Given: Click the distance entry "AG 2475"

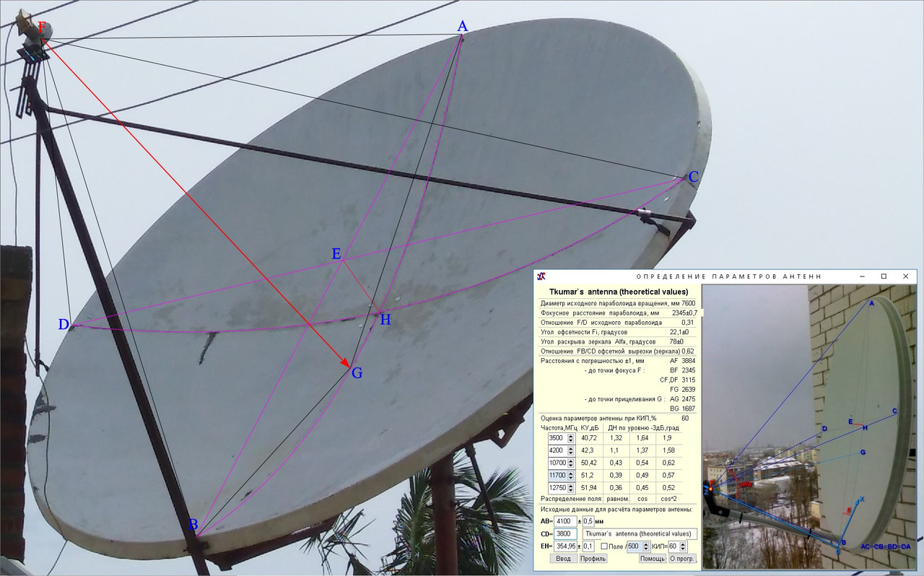Looking at the screenshot, I should (x=682, y=399).
